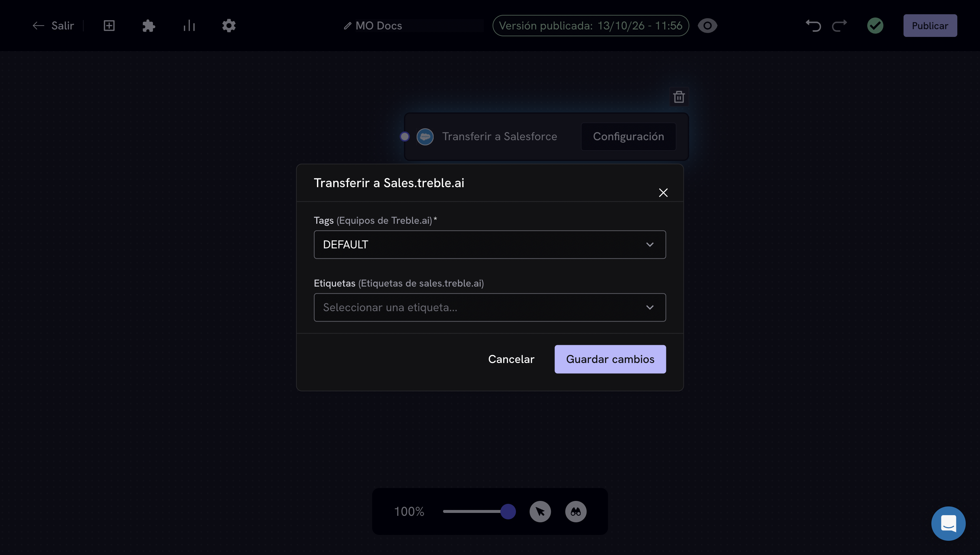Click the Salir back arrow
The width and height of the screenshot is (980, 555).
(38, 26)
